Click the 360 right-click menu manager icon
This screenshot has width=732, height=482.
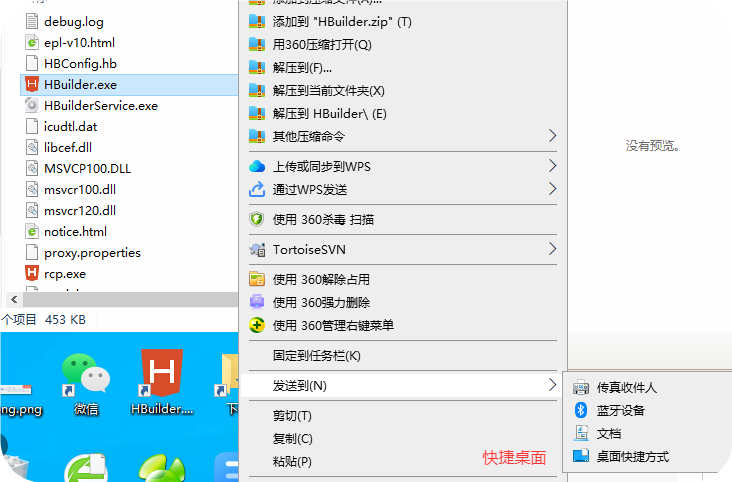point(257,325)
